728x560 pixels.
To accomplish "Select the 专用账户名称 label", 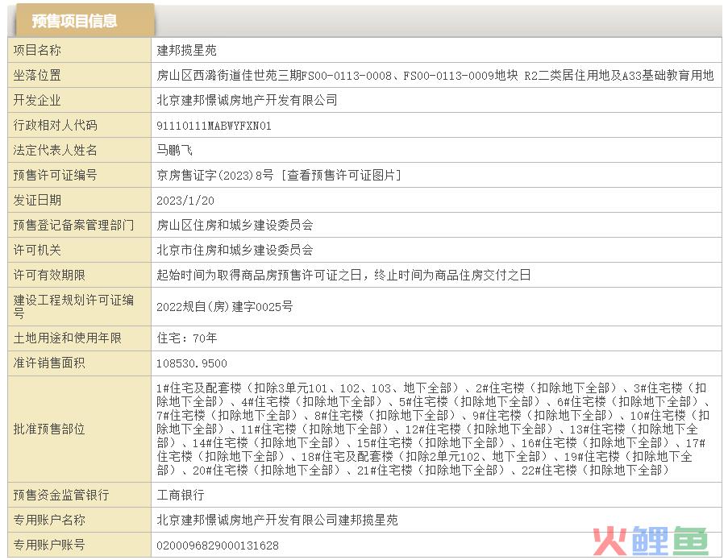I will pyautogui.click(x=49, y=521).
